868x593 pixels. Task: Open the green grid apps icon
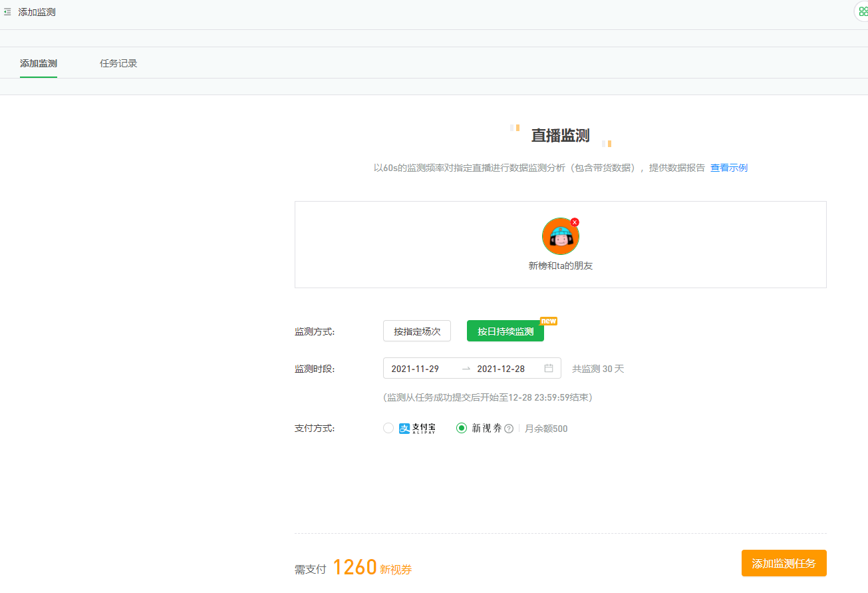[x=863, y=12]
